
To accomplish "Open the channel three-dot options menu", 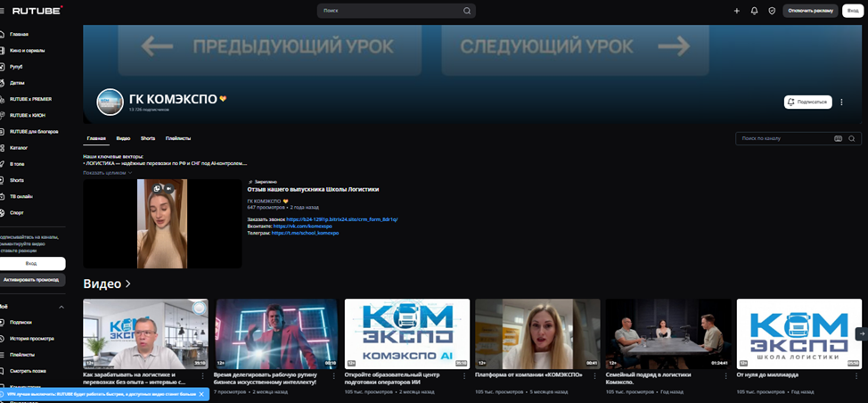I will tap(841, 102).
